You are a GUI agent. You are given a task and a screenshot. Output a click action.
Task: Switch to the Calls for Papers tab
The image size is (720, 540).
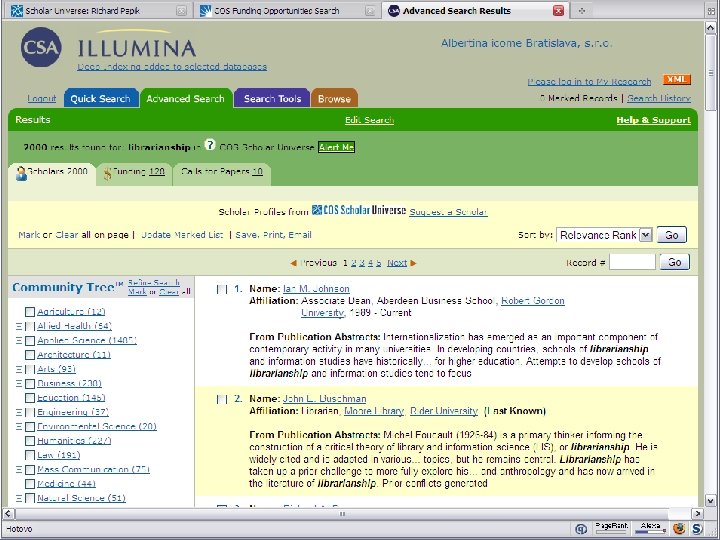pos(222,174)
